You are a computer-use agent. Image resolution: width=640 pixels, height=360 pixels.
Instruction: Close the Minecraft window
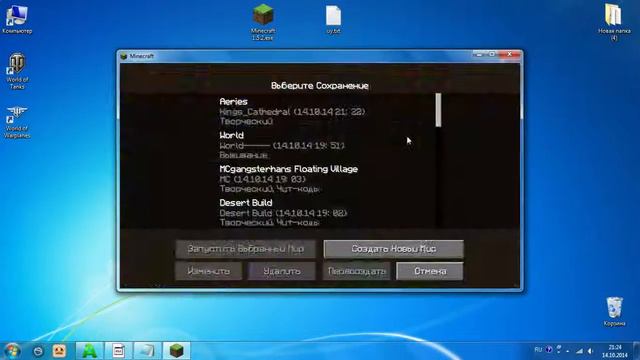(509, 54)
